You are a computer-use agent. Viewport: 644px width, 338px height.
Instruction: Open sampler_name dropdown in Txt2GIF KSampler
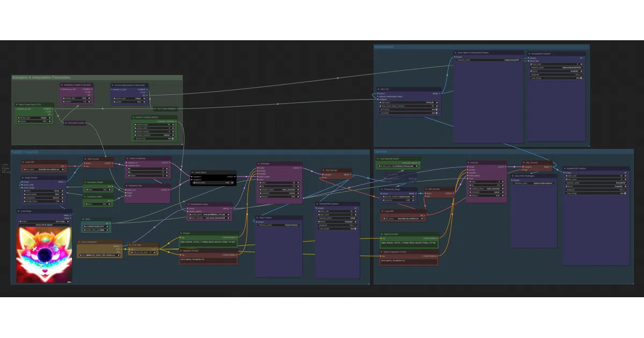coord(280,189)
